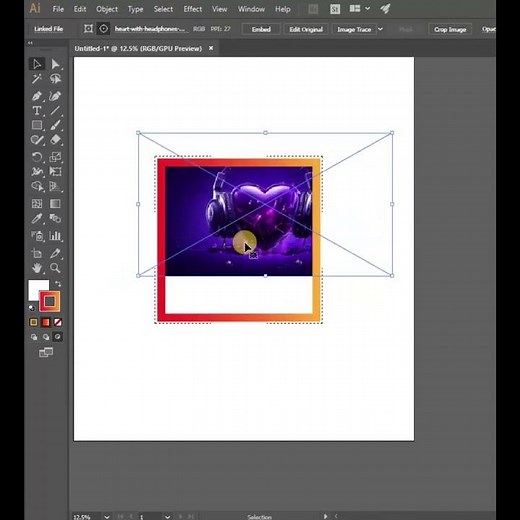This screenshot has width=520, height=520.
Task: Select the Scale tool
Action: pyautogui.click(x=55, y=157)
